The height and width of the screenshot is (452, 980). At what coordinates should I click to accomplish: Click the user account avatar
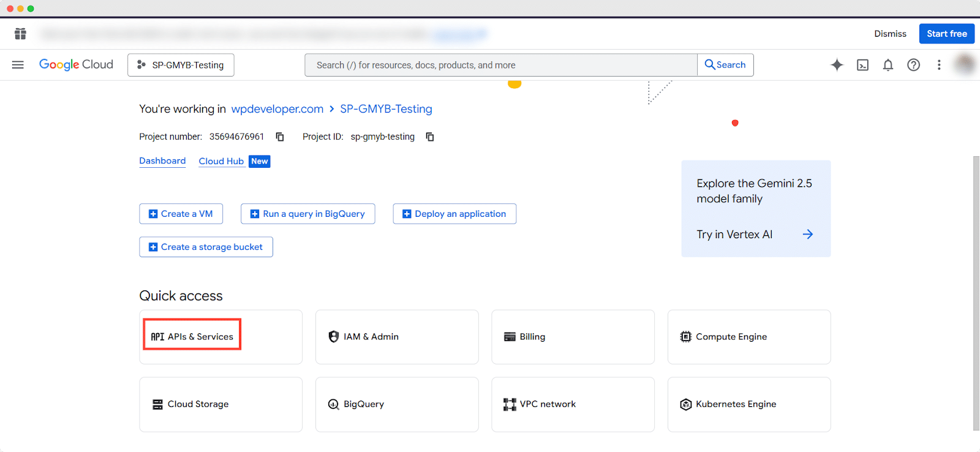click(965, 64)
